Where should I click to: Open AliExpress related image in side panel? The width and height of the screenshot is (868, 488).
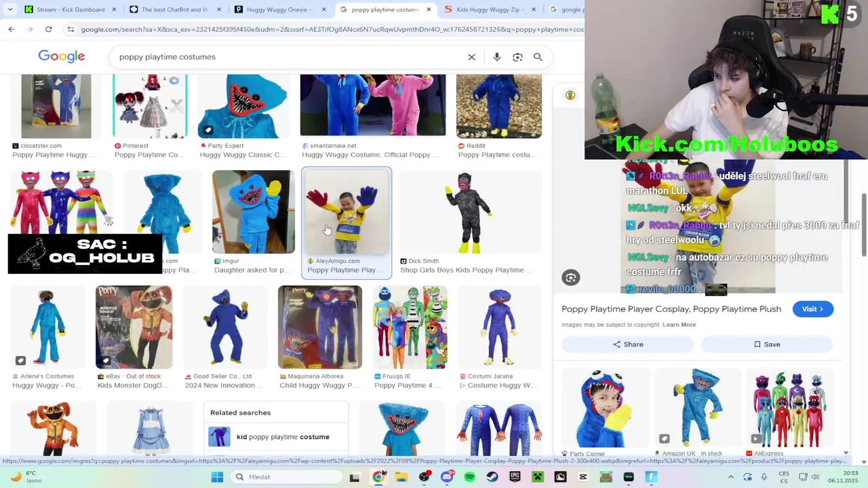(789, 413)
